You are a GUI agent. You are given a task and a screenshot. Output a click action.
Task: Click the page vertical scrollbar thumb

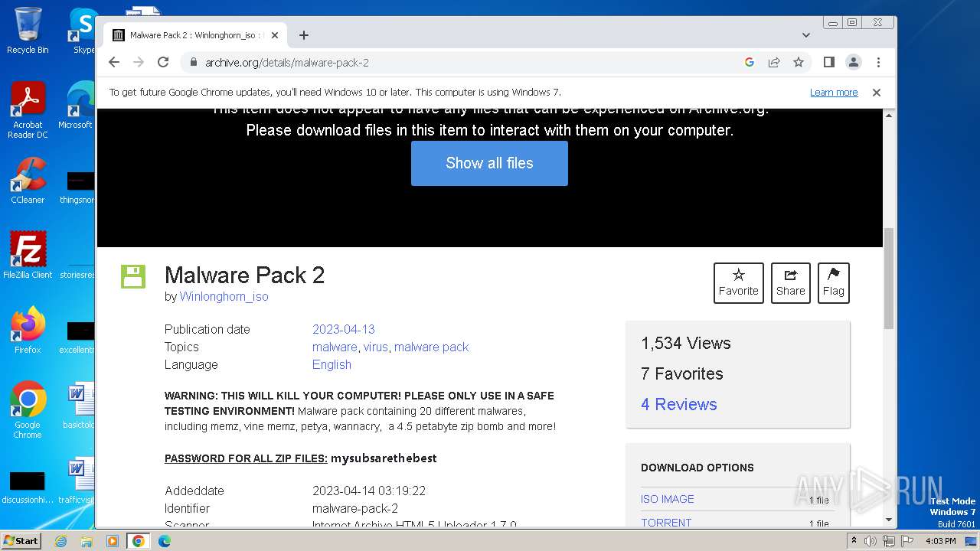tap(888, 279)
